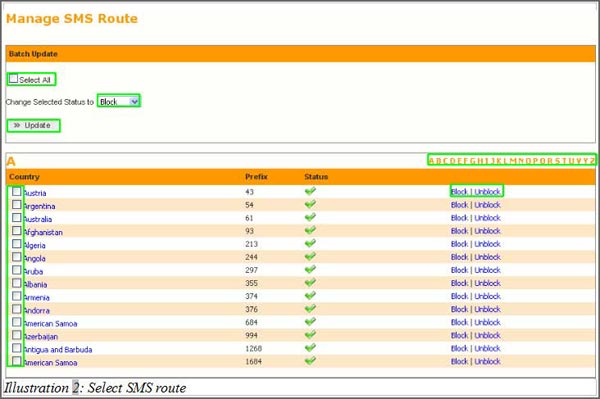Unblock American Samoa with prefix 1684
Image resolution: width=600 pixels, height=399 pixels.
point(487,361)
